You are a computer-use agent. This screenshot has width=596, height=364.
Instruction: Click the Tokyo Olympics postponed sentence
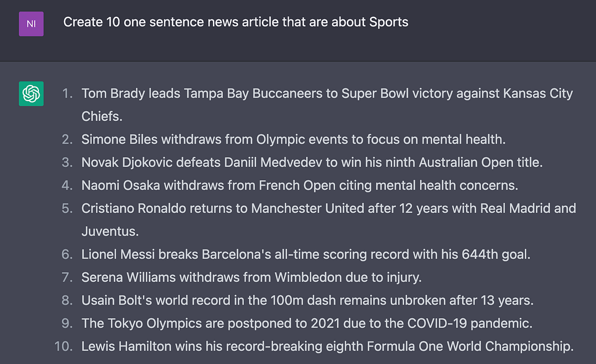307,323
